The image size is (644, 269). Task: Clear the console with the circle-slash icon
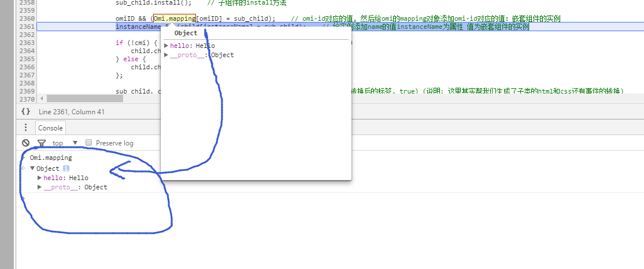pyautogui.click(x=25, y=143)
